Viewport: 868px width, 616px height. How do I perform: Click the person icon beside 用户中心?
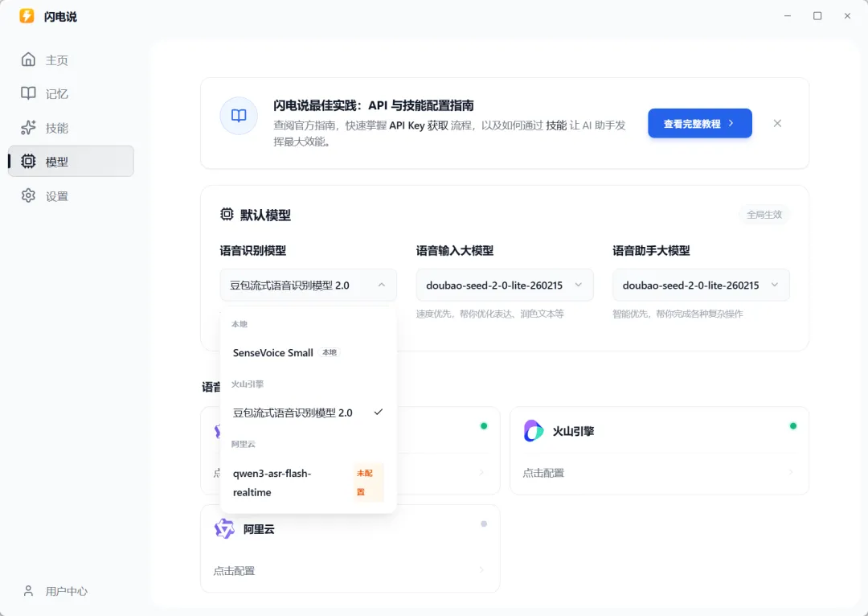[x=28, y=590]
